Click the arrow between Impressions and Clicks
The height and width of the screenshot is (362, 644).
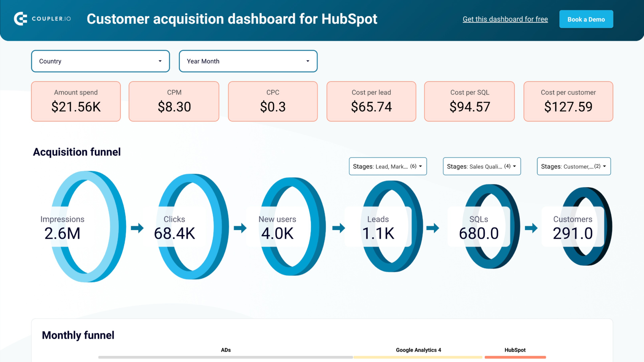coord(137,228)
